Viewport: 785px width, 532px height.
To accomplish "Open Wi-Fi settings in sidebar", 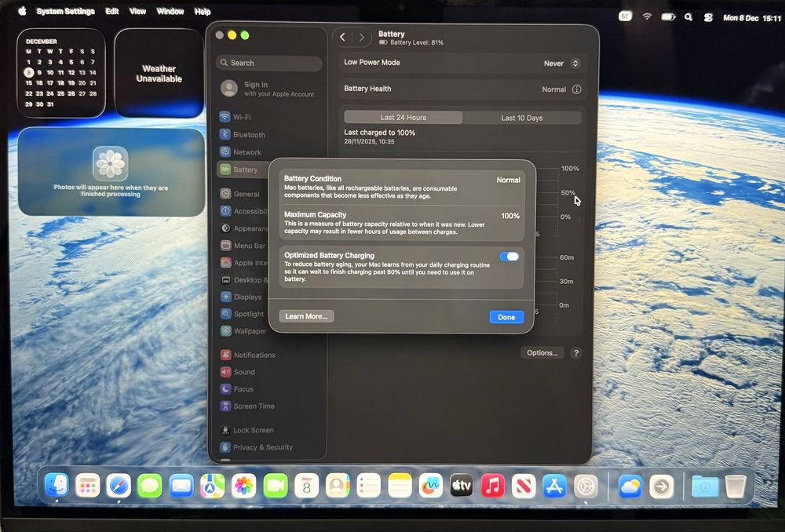I will point(235,117).
